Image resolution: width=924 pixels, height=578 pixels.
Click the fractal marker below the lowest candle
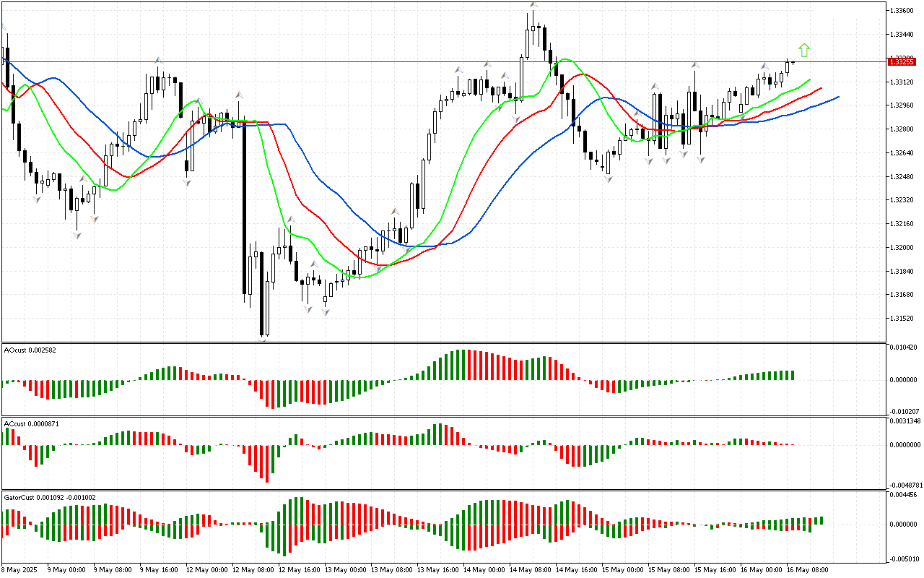pos(263,340)
